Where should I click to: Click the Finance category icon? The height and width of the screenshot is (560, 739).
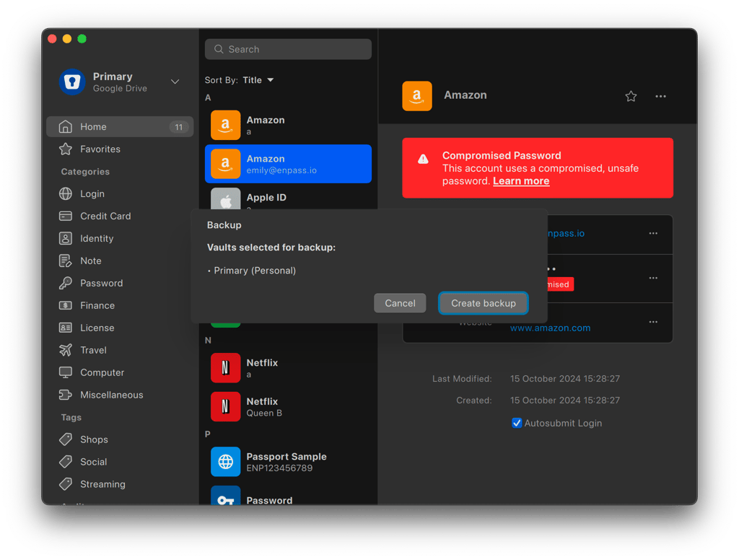click(66, 305)
